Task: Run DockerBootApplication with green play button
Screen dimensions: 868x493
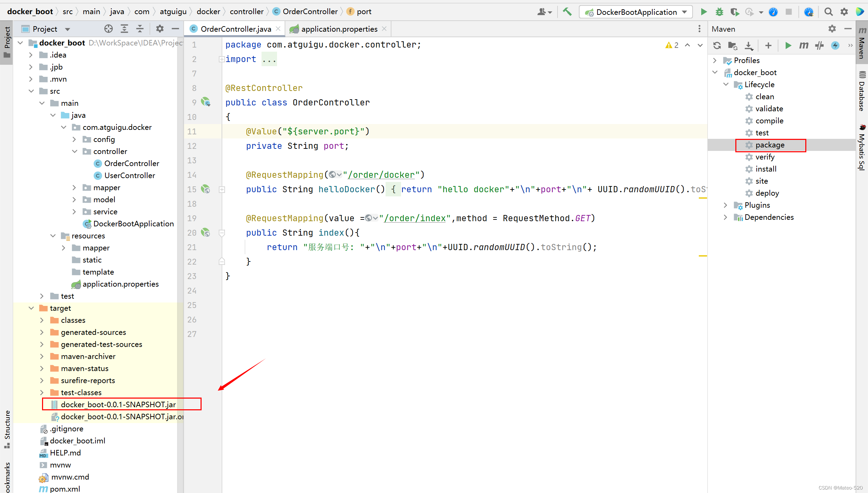Action: click(x=704, y=12)
